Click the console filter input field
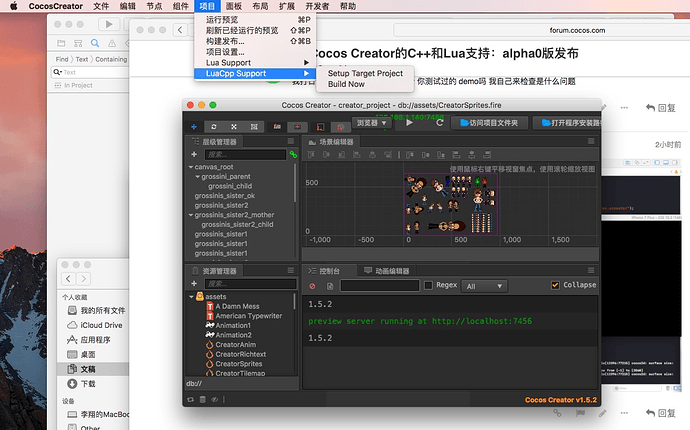690x430 pixels. click(x=380, y=286)
